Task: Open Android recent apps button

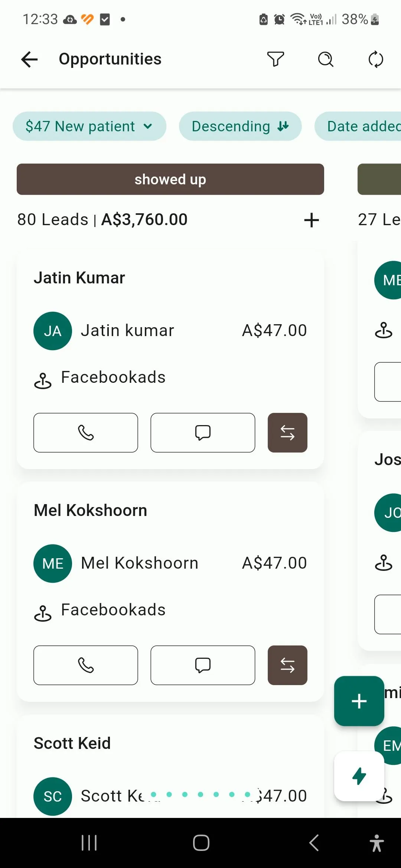Action: pyautogui.click(x=89, y=843)
